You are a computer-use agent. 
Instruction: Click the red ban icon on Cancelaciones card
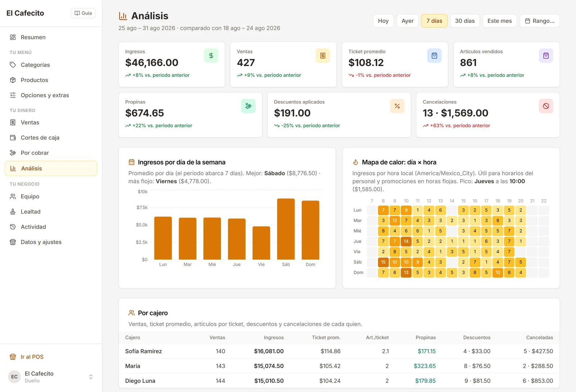click(x=546, y=106)
